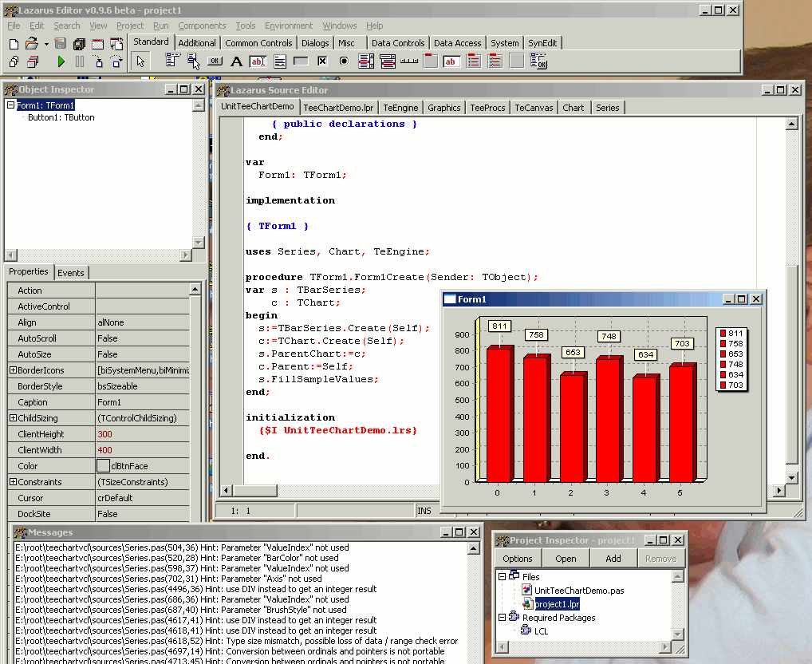The image size is (812, 664).
Task: Select the TToggleBox component in palette
Action: pyautogui.click(x=301, y=61)
